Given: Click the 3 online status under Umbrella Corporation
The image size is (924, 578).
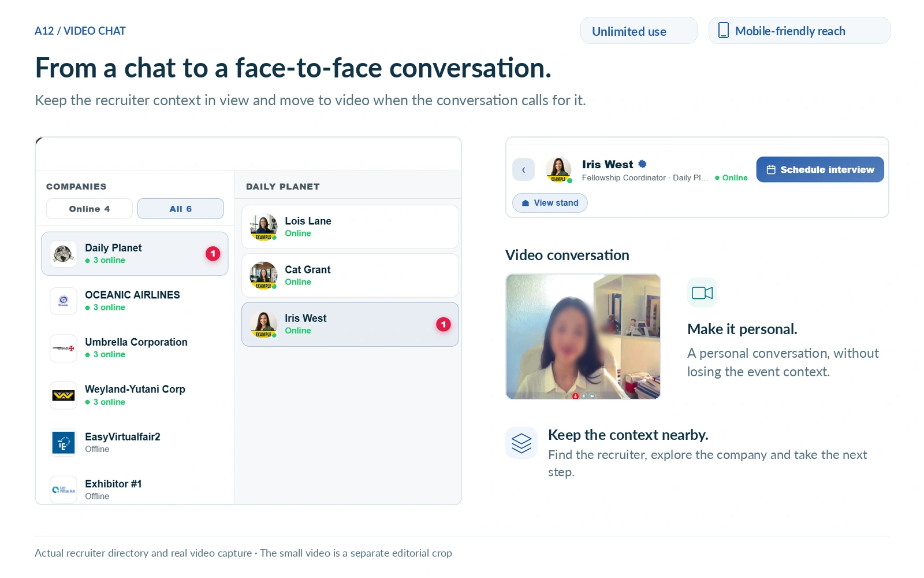Looking at the screenshot, I should tap(105, 354).
